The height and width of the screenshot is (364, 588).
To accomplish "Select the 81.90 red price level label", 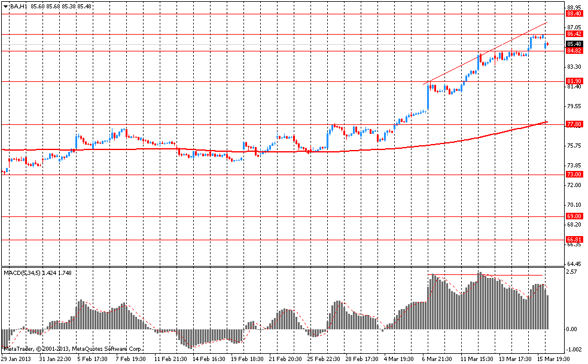I will pyautogui.click(x=574, y=81).
